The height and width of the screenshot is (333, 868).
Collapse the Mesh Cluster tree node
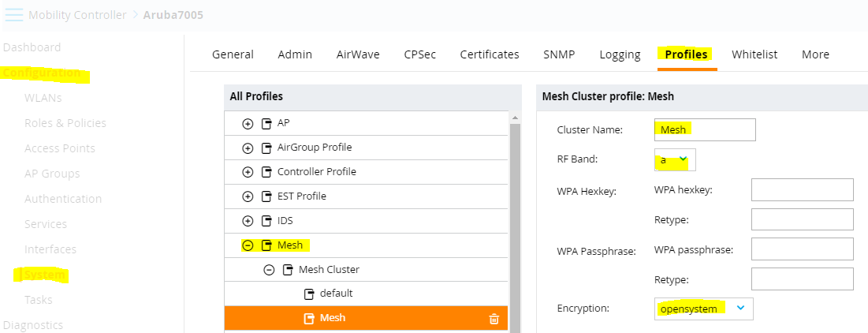(269, 270)
